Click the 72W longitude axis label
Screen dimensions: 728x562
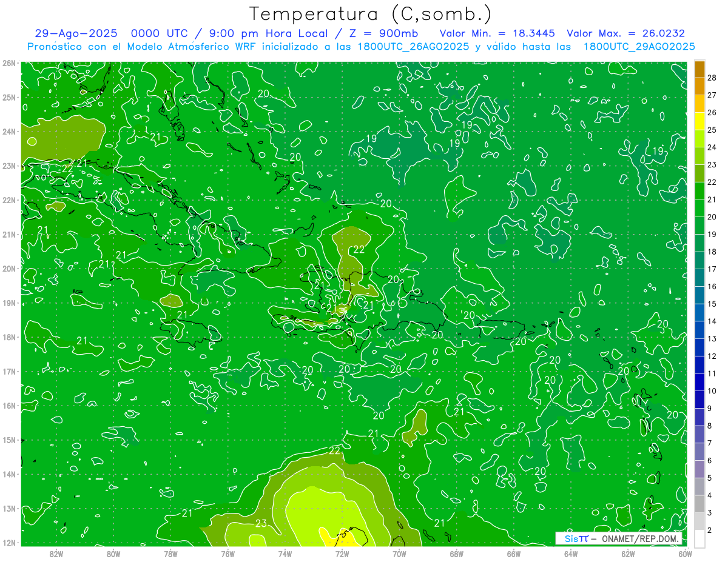pos(342,554)
